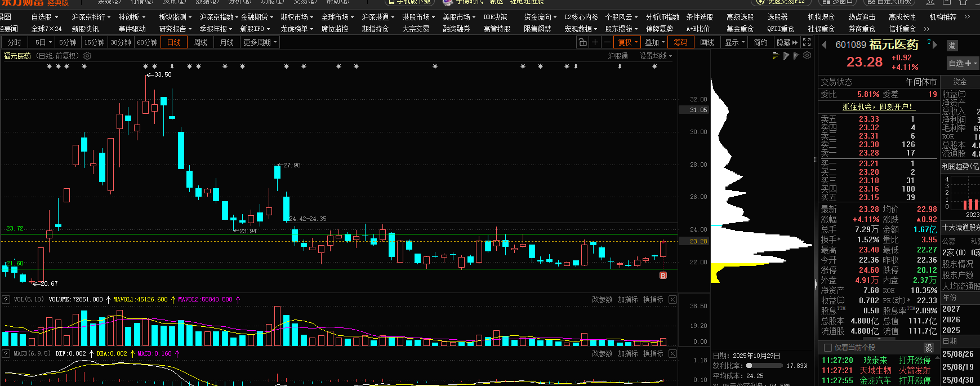The width and height of the screenshot is (980, 386).
Task: Click the 资金 tab header in quote panel
Action: pos(960,82)
